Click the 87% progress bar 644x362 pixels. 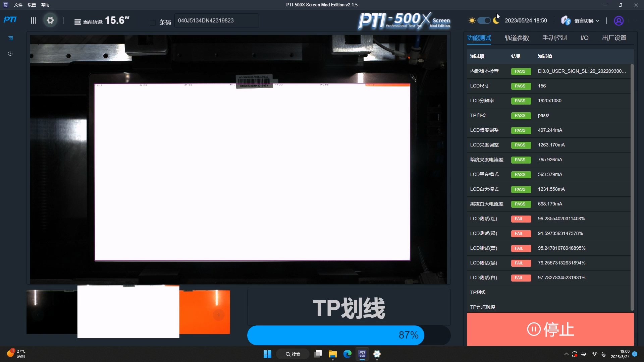click(348, 335)
